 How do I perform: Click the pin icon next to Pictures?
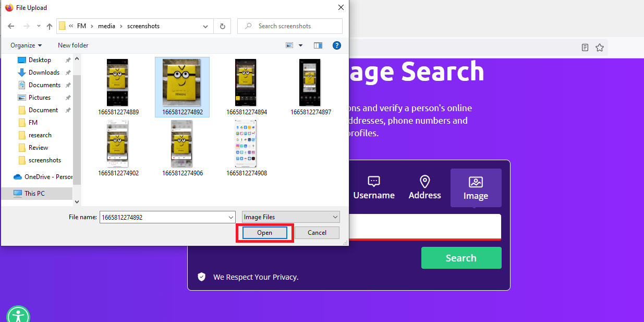[x=68, y=98]
